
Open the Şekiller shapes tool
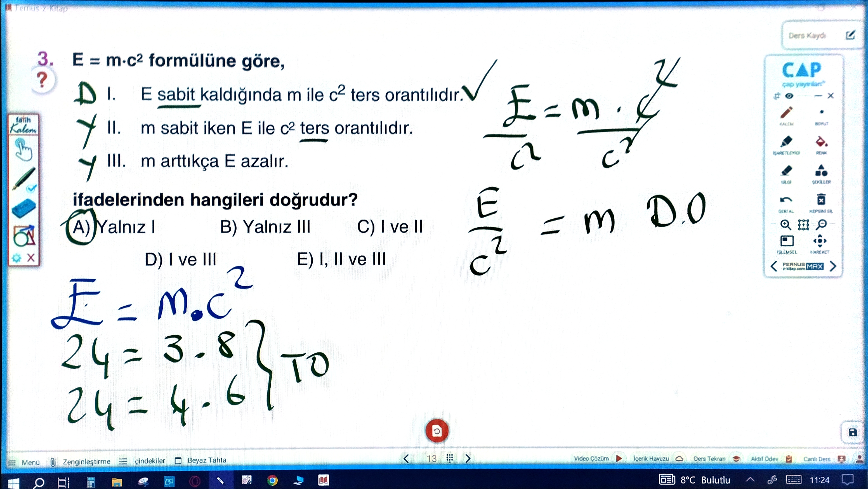tap(821, 171)
